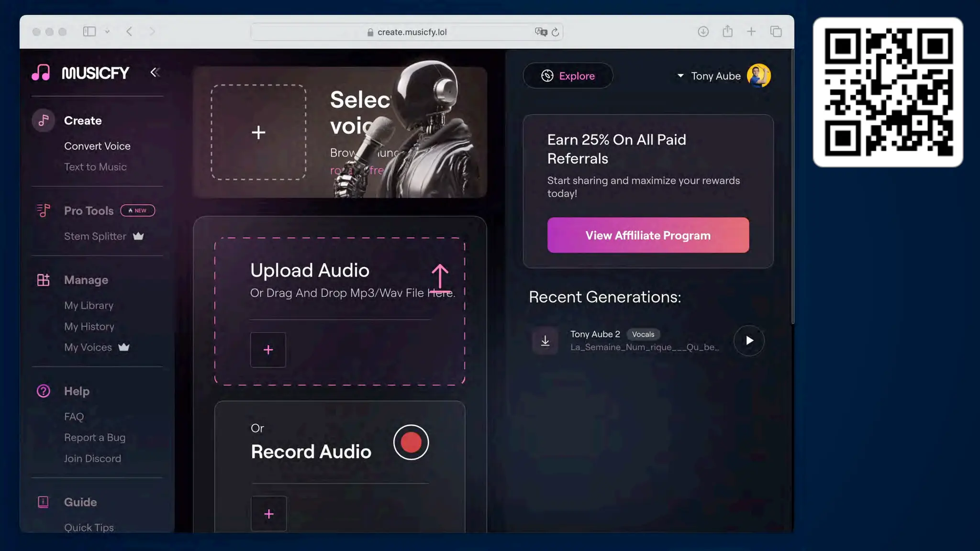Click the Safari reload page icon
980x551 pixels.
(x=555, y=32)
